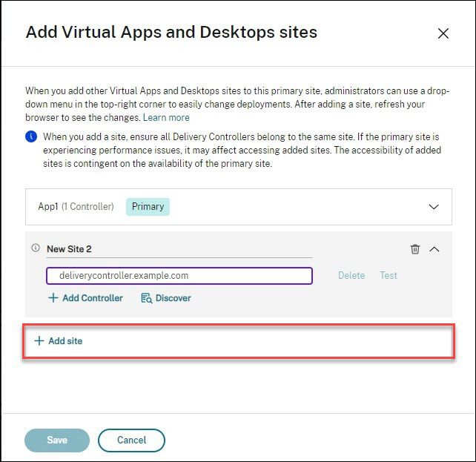Click the New Site 2 name field
476x462 pixels.
178,249
